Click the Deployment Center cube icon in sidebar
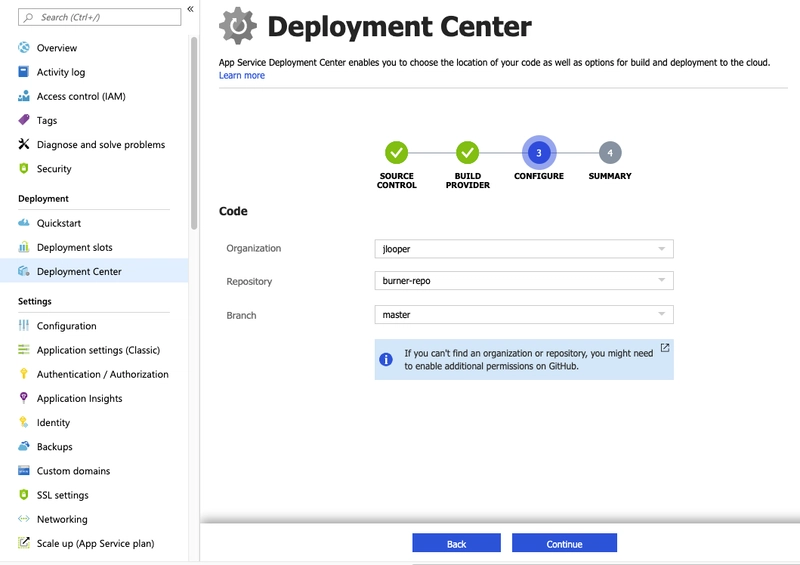Image resolution: width=800 pixels, height=565 pixels. pyautogui.click(x=23, y=271)
